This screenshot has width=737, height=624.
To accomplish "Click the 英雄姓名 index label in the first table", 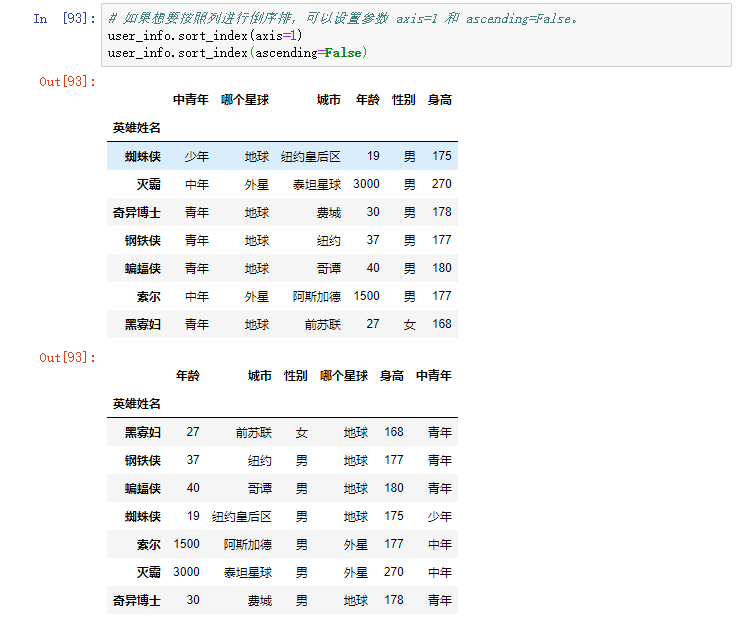I will pos(137,128).
